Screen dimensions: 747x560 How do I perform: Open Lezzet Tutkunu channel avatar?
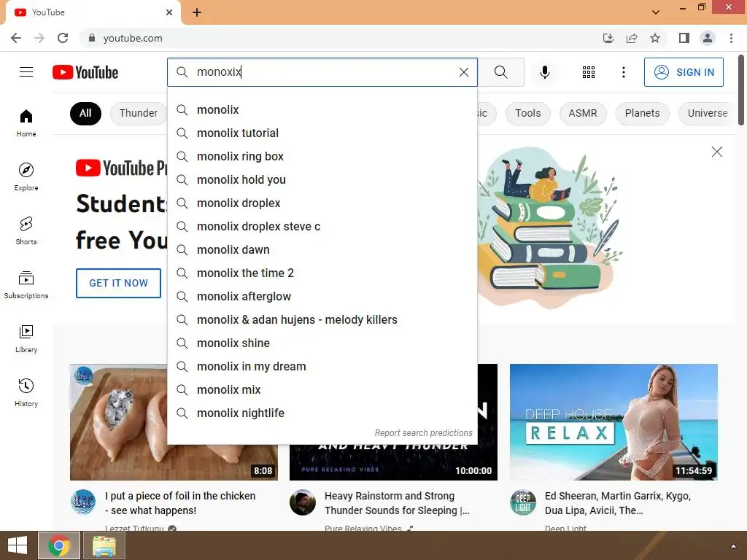tap(83, 502)
